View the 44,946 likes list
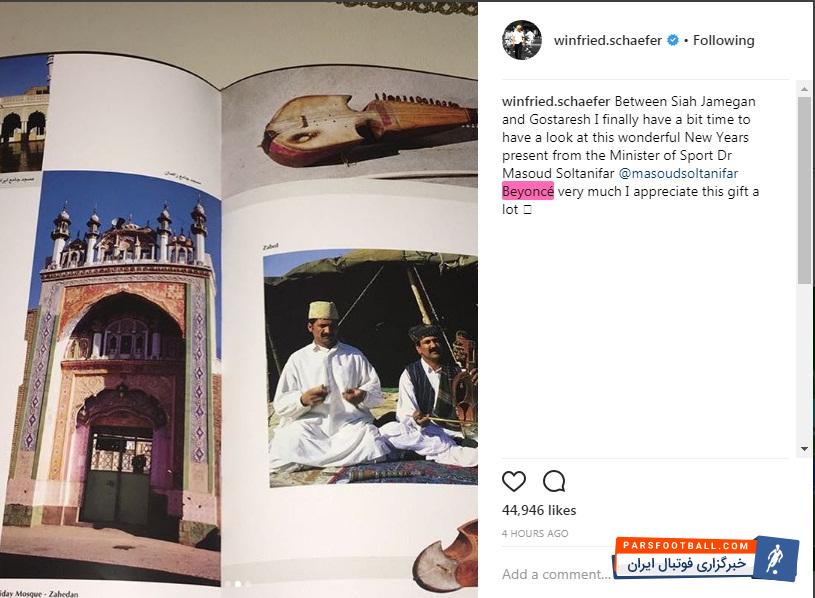The width and height of the screenshot is (815, 598). coord(538,510)
